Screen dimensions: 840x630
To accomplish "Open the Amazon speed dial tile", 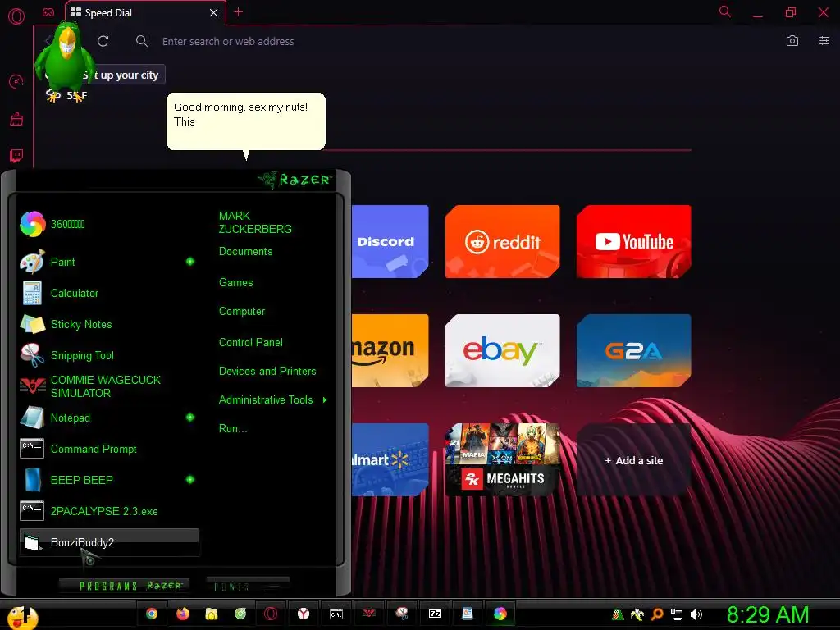I will [x=390, y=350].
